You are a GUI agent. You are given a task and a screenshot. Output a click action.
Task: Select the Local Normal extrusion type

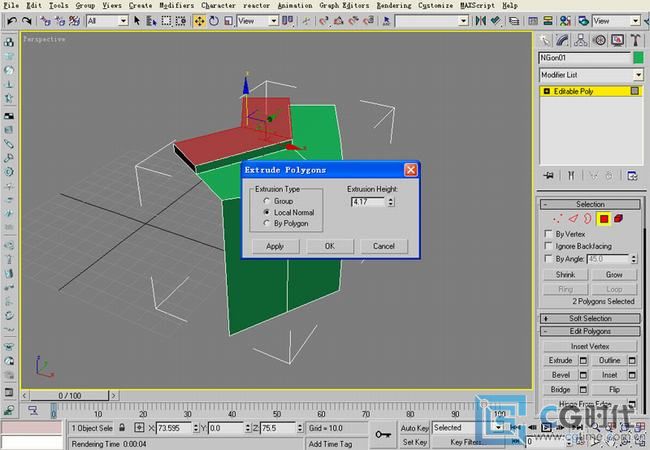pyautogui.click(x=267, y=212)
